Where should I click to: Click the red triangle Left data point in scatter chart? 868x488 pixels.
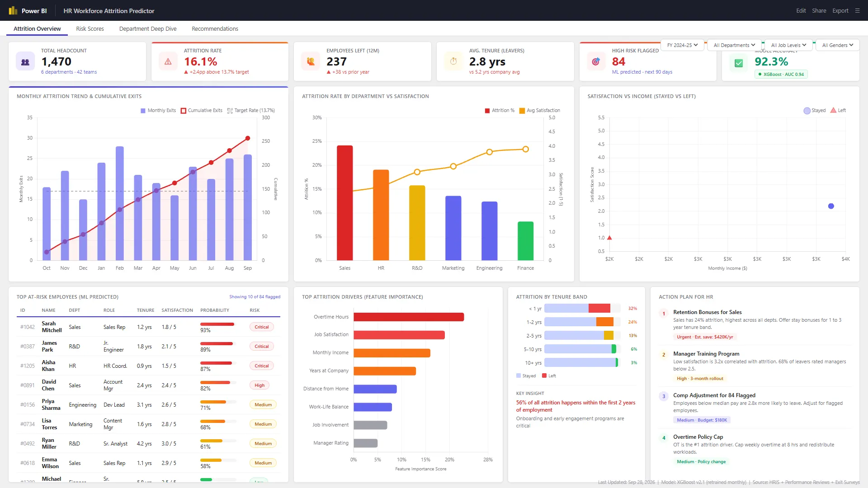609,237
